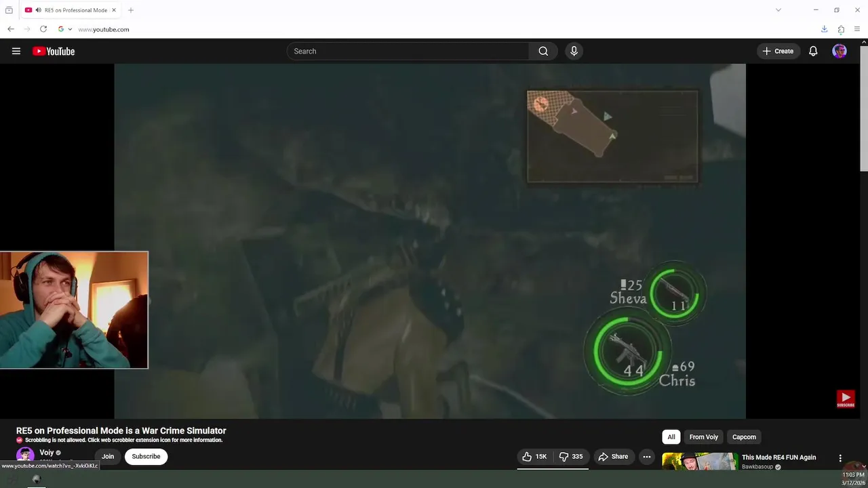Image resolution: width=868 pixels, height=488 pixels.
Task: Open the Voiy channel name link
Action: tap(46, 452)
